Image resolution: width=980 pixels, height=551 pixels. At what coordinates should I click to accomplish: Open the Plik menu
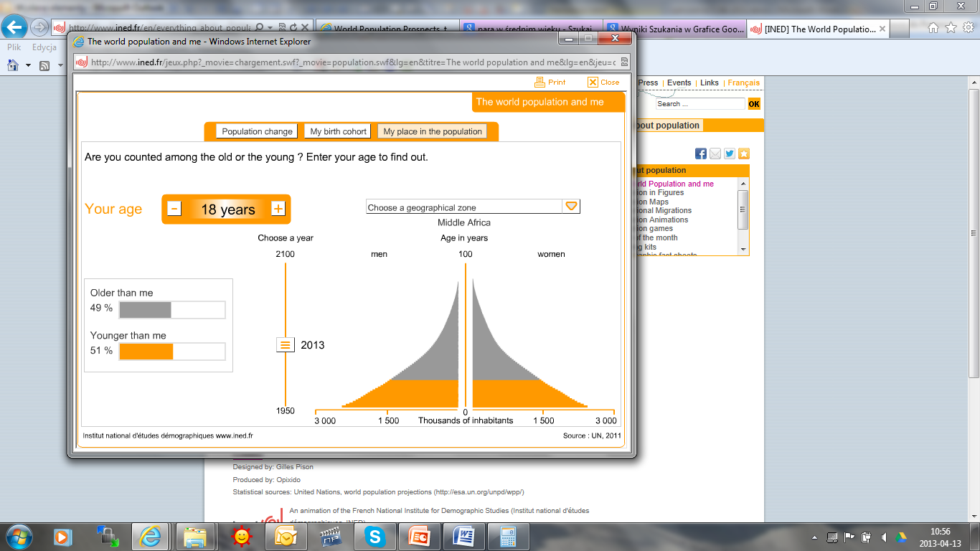tap(14, 47)
